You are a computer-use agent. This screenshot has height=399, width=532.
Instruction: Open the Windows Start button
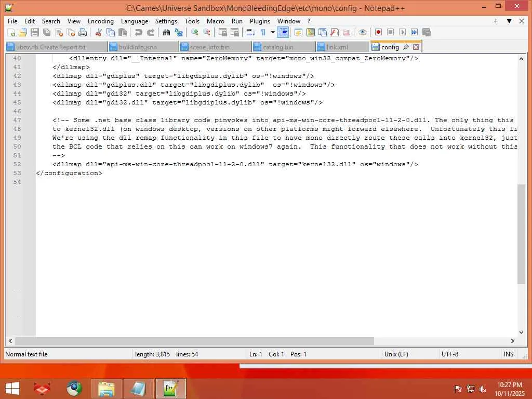pyautogui.click(x=12, y=389)
